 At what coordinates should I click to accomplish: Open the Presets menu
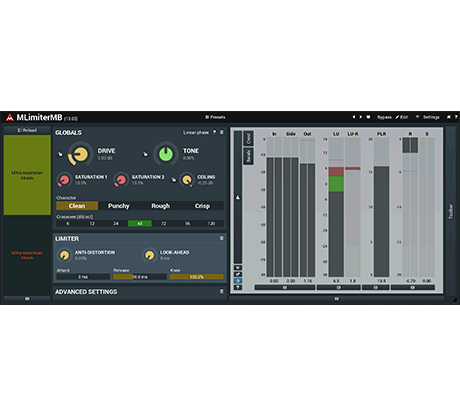coord(215,117)
